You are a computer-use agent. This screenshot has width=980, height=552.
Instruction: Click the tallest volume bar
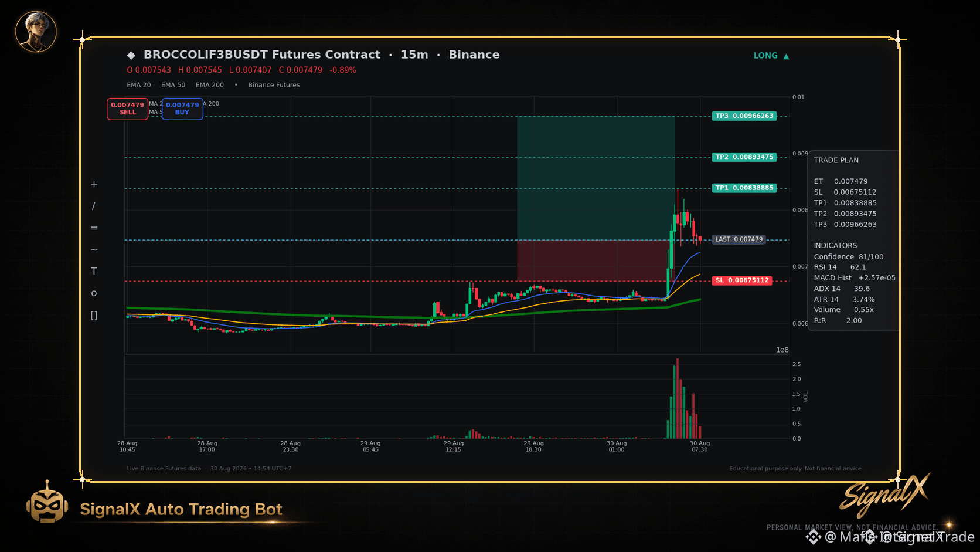tap(678, 398)
